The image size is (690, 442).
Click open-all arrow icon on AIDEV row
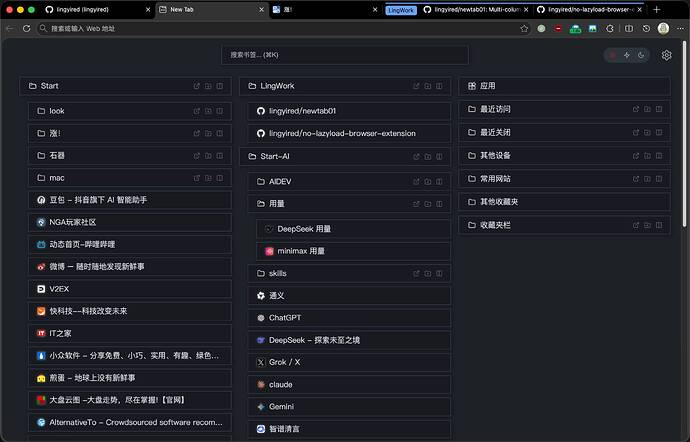[416, 181]
